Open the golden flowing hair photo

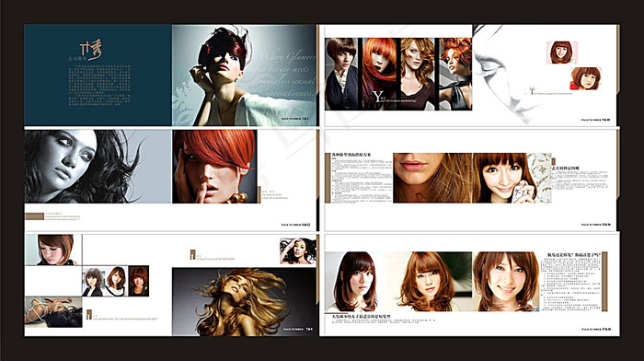[x=245, y=301]
